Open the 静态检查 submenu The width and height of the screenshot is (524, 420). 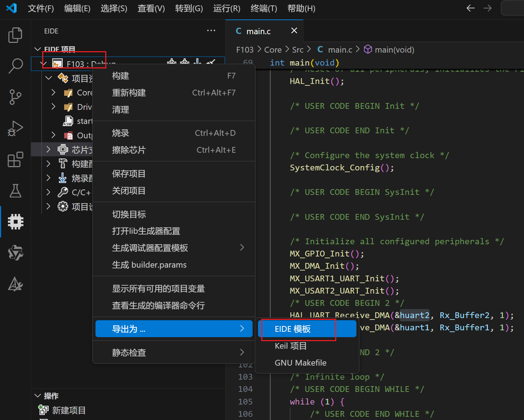click(x=174, y=352)
